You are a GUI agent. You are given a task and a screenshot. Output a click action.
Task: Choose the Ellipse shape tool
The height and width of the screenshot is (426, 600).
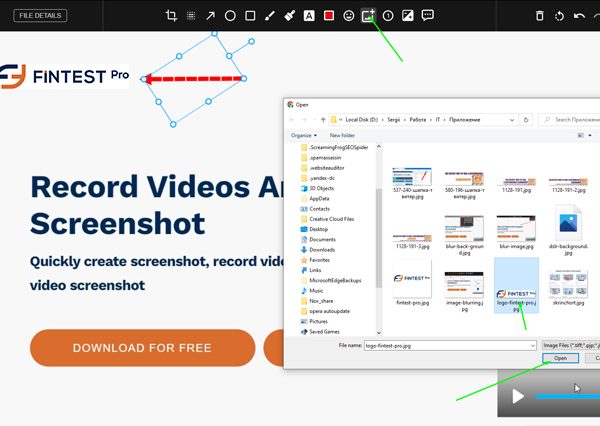230,16
